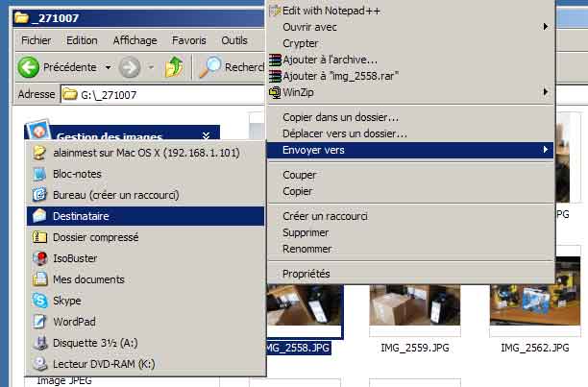
Task: Collapse the Gestion des images panel chevron
Action: [206, 135]
